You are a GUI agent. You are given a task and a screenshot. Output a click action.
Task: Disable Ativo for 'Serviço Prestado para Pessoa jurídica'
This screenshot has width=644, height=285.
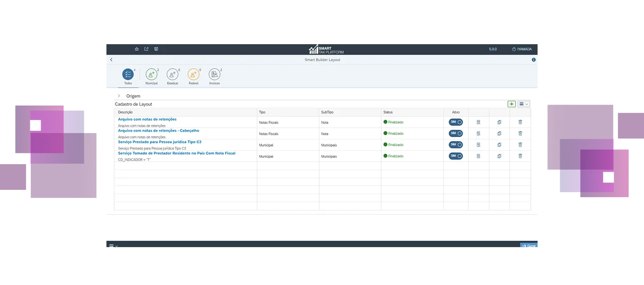(456, 145)
